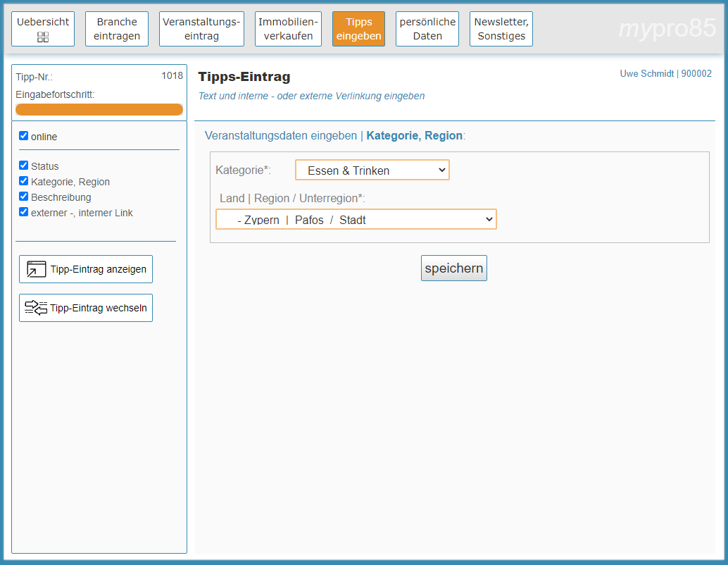Image resolution: width=728 pixels, height=565 pixels.
Task: Toggle the Kategorie, Region checkbox
Action: click(x=24, y=182)
